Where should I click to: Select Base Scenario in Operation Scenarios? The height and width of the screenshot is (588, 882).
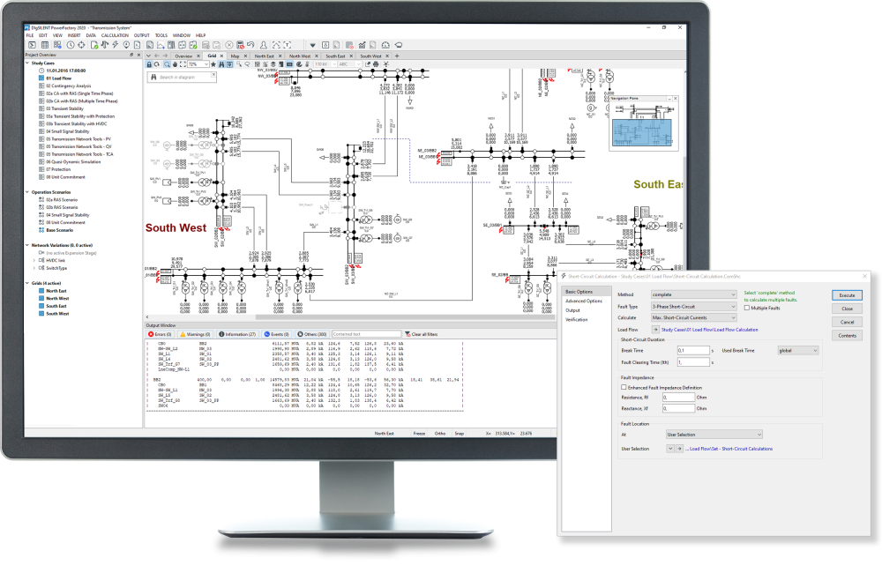coord(59,230)
